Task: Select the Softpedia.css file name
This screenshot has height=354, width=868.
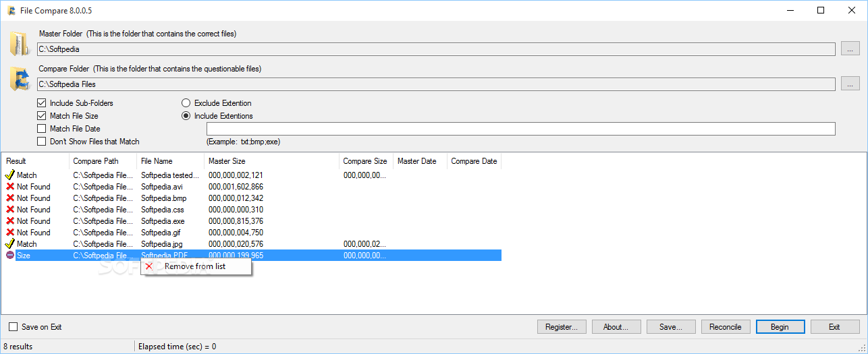Action: tap(162, 210)
